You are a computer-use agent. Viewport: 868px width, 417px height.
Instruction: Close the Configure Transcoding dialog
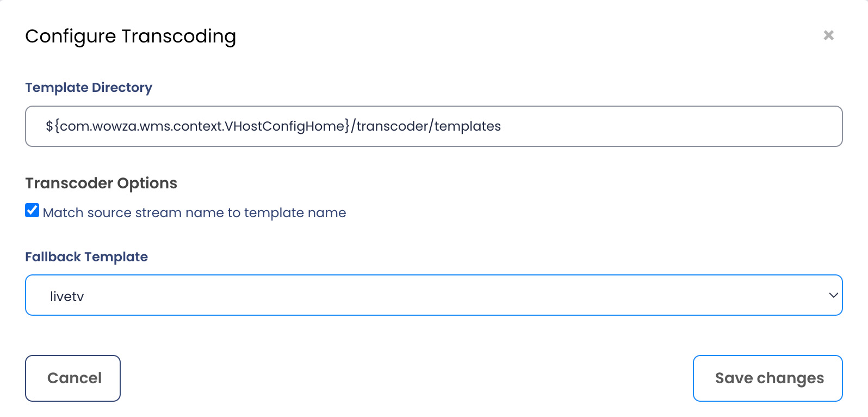(x=828, y=35)
